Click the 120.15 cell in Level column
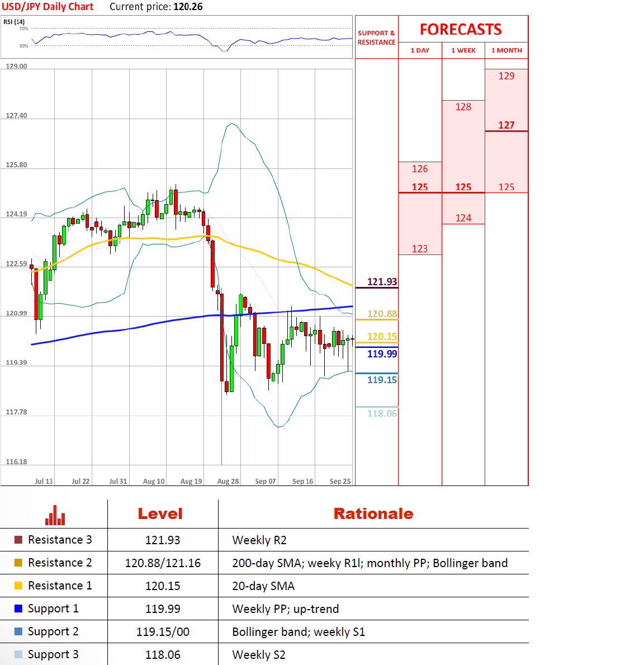 coord(163,586)
